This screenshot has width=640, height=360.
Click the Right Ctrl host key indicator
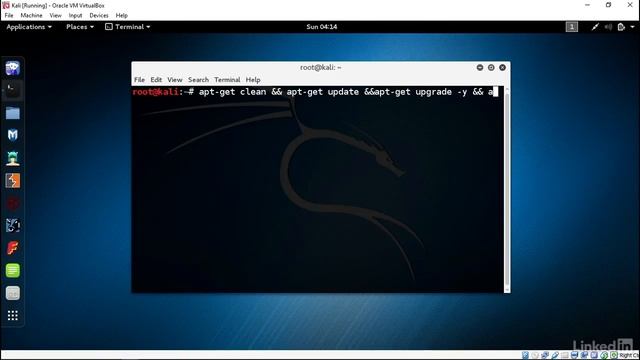(630, 355)
